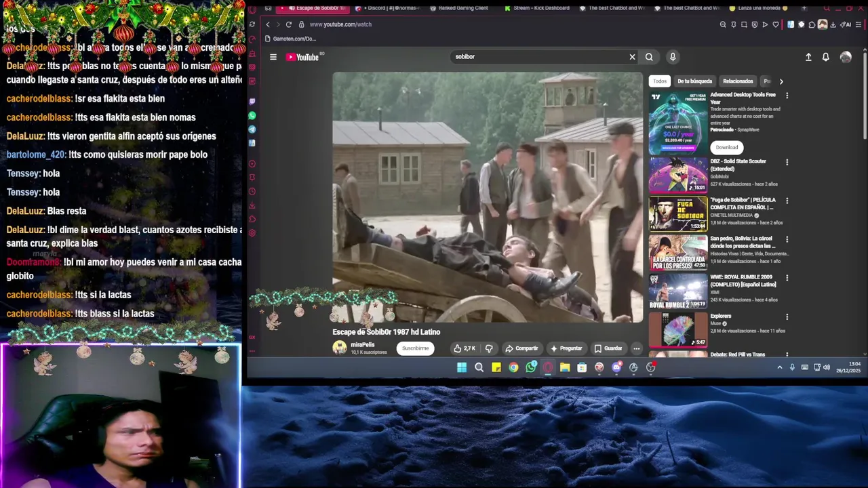The height and width of the screenshot is (488, 868).
Task: Click the YouTube logo
Action: click(302, 57)
